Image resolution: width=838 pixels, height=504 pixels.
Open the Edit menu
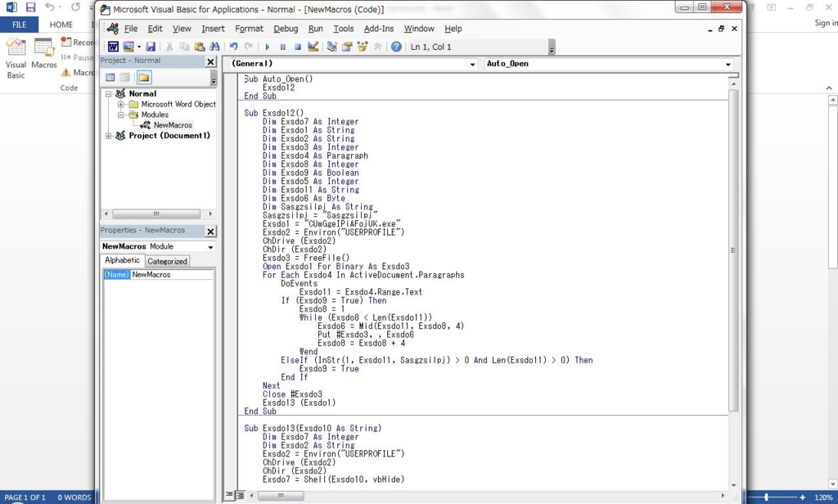(x=155, y=29)
